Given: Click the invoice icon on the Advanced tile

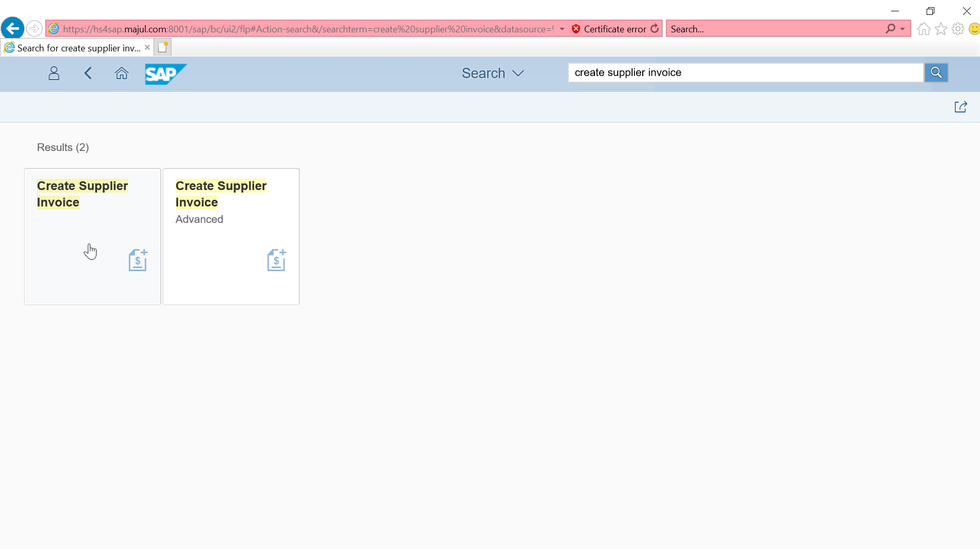Looking at the screenshot, I should [277, 259].
